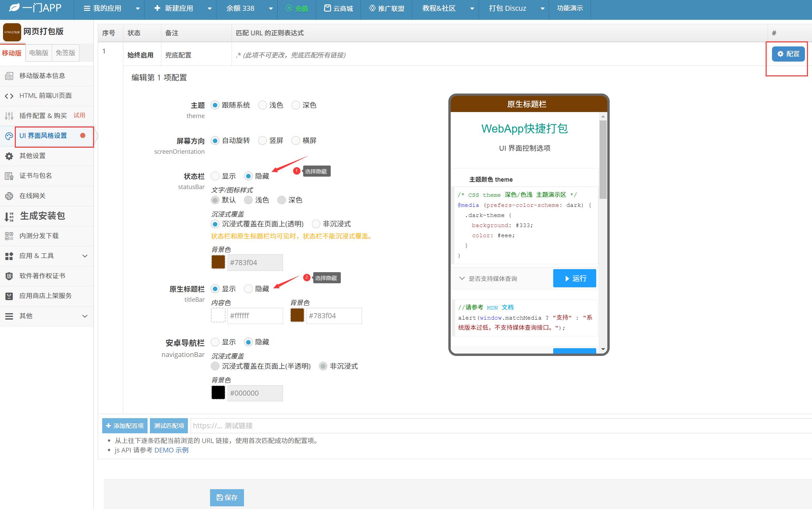The height and width of the screenshot is (509, 812).
Task: Click the yen coin icon beside 充值
Action: tap(288, 8)
